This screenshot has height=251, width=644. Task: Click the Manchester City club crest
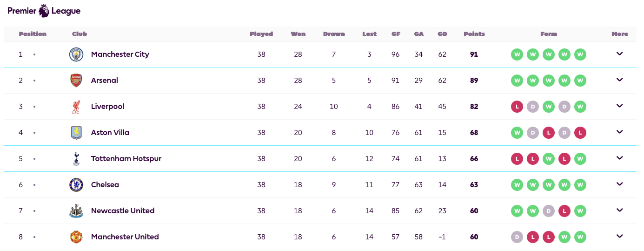click(x=76, y=54)
